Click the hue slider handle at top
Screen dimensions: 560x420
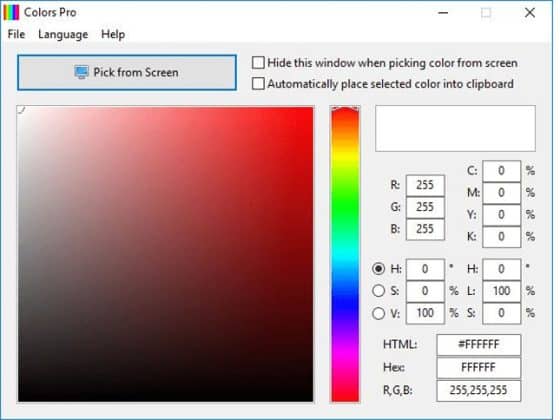point(345,109)
